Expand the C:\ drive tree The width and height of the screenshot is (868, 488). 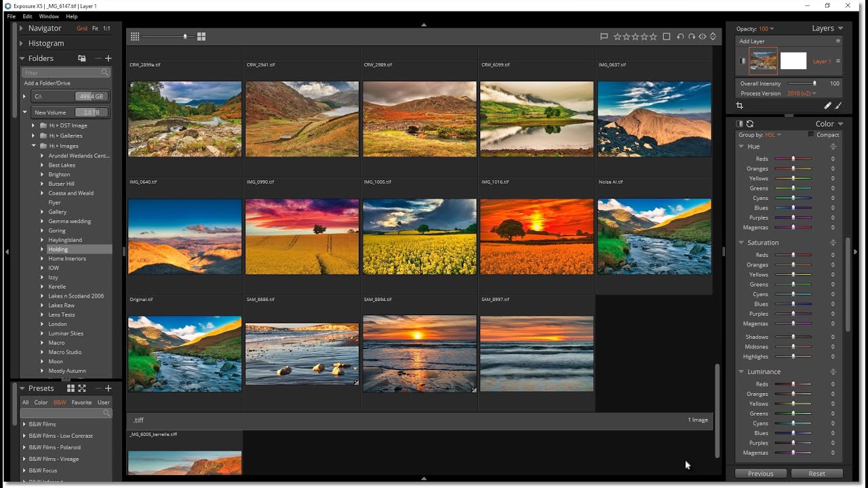coord(24,96)
